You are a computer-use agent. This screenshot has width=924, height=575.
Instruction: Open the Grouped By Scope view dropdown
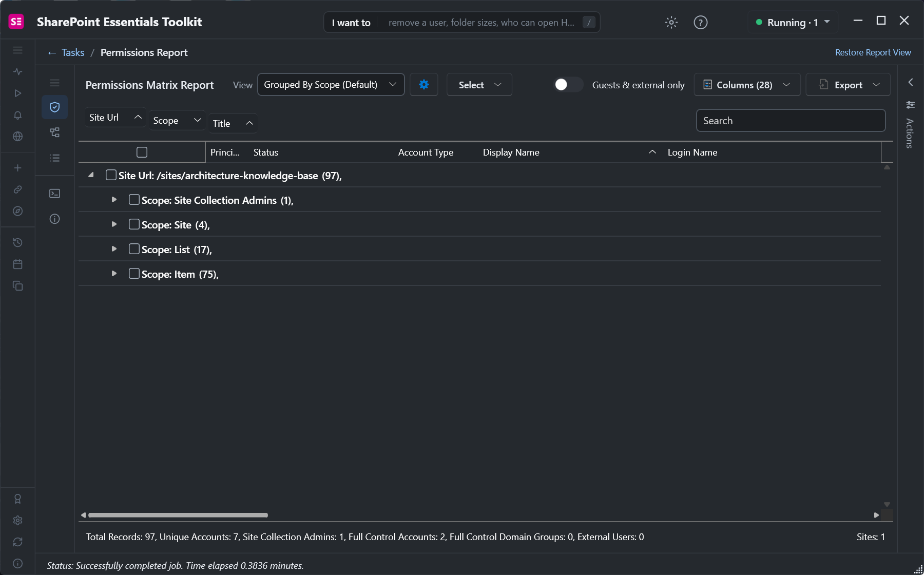[x=331, y=85]
